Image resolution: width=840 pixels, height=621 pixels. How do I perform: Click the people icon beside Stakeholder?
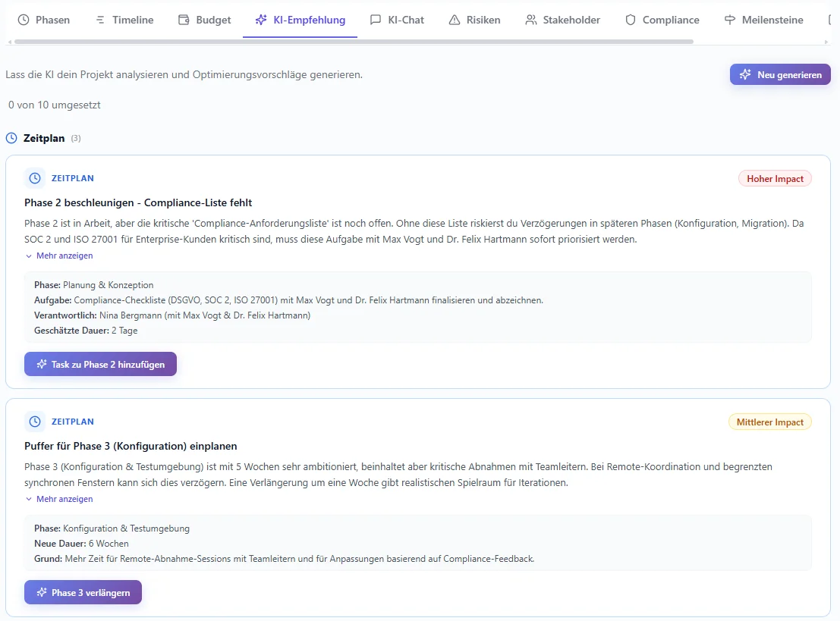click(531, 20)
